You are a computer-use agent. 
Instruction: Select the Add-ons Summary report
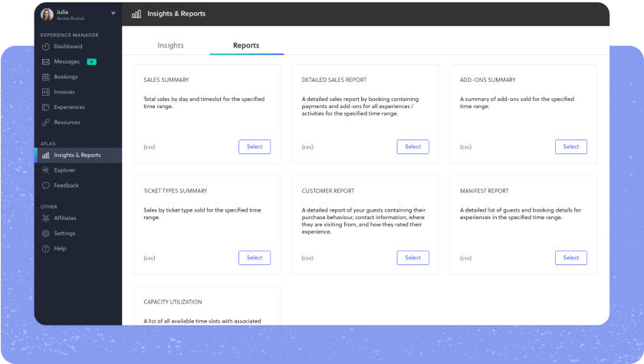click(x=571, y=147)
